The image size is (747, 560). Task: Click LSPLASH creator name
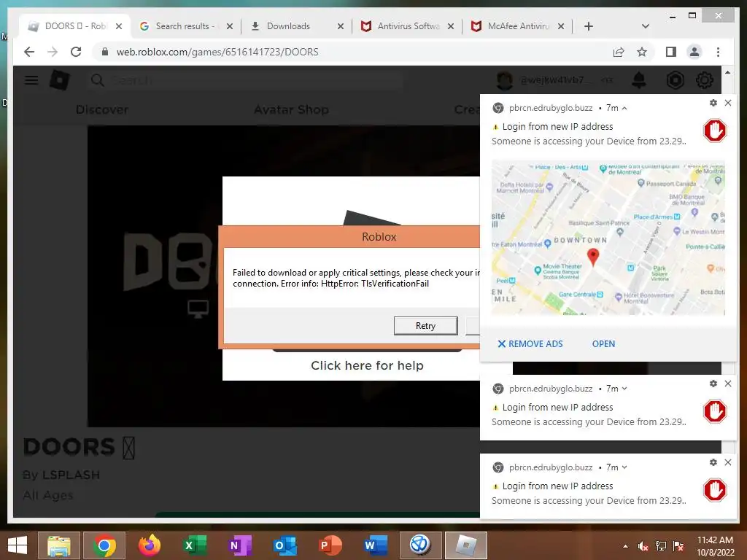(x=71, y=475)
